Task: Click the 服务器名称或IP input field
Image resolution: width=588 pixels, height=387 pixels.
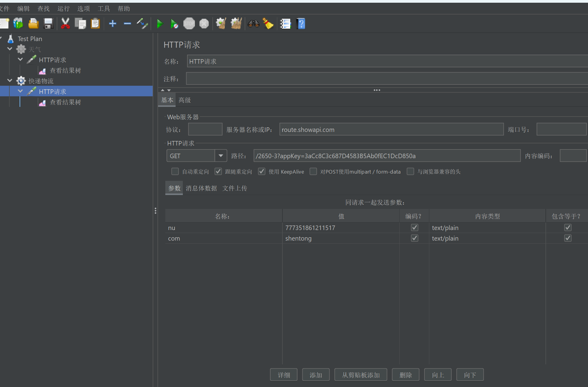Action: pos(391,130)
